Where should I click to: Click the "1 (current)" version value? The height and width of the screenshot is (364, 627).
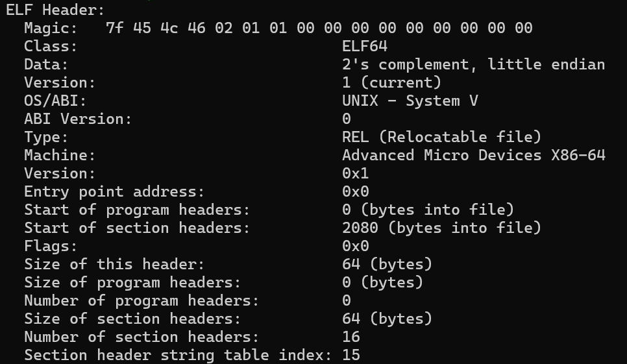[x=391, y=82]
